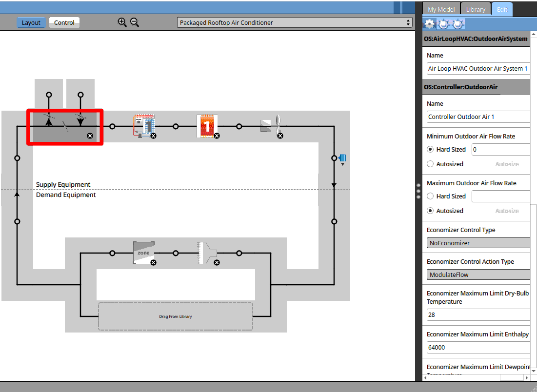Screen dimensions: 537x392
Task: Click the Economizer Maximum Limit Enthalpy field
Action: tap(478, 347)
